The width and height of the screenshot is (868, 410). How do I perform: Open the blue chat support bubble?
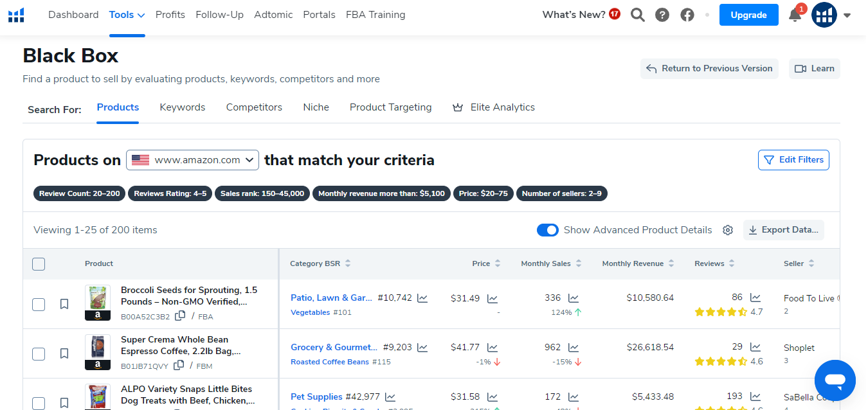click(x=835, y=380)
